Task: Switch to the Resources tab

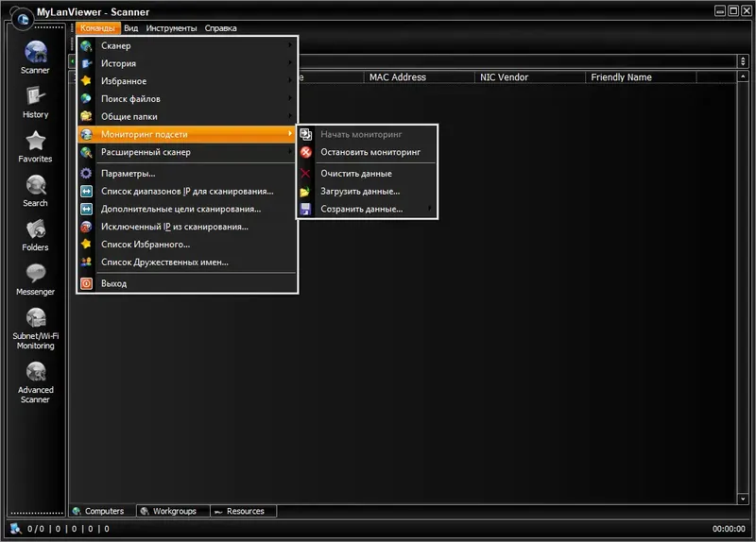Action: pyautogui.click(x=244, y=511)
